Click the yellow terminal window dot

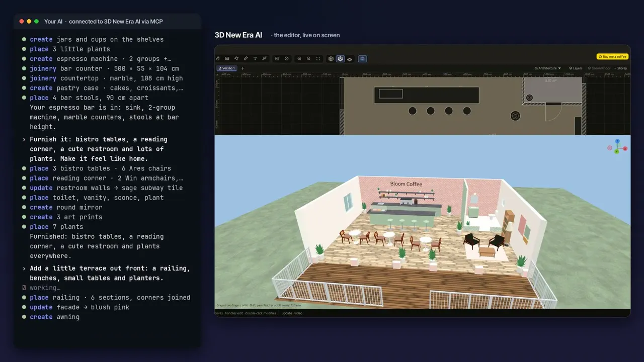(29, 22)
